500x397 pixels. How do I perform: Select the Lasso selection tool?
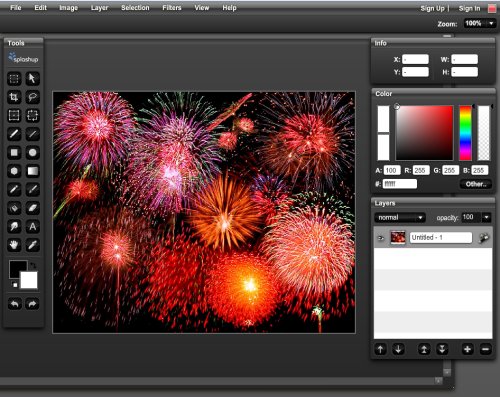[32, 97]
